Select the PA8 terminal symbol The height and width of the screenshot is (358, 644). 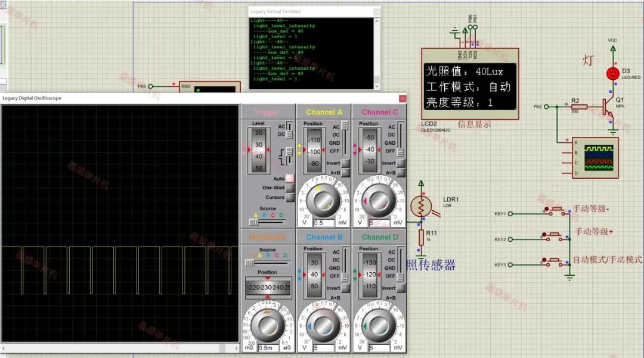(546, 107)
